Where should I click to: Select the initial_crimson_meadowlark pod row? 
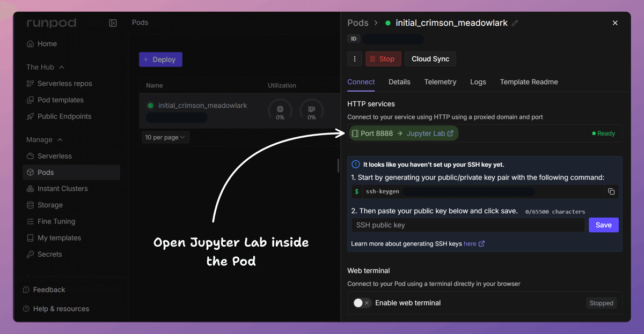point(239,111)
